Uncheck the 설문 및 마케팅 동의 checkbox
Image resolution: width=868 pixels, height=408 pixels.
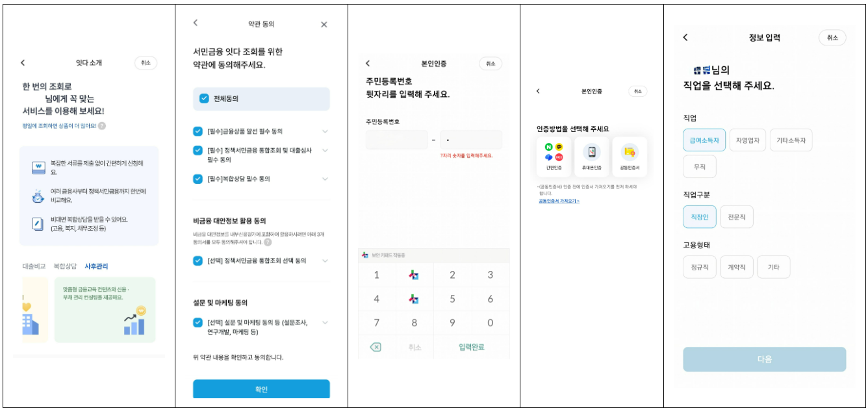coord(197,322)
